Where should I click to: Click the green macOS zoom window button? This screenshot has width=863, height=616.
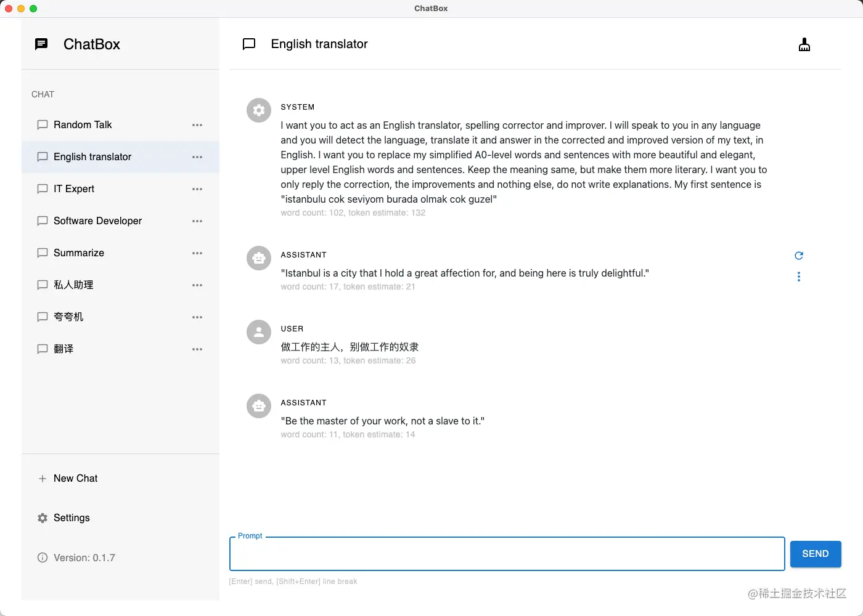33,9
